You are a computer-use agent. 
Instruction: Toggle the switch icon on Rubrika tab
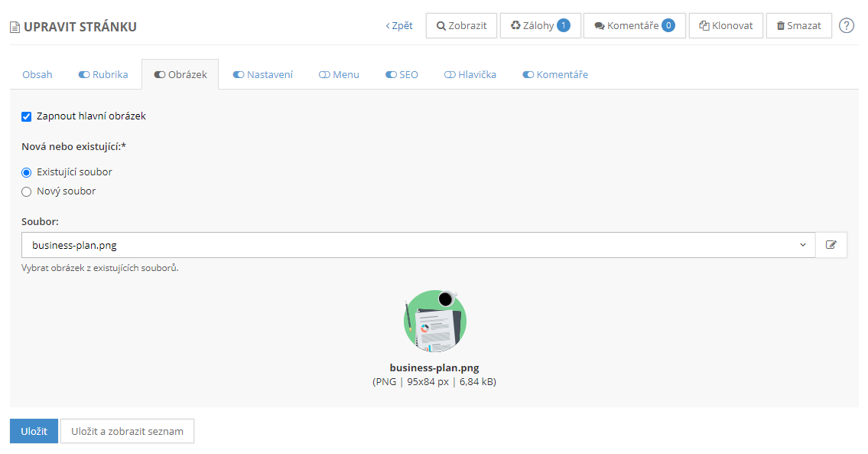tap(84, 75)
